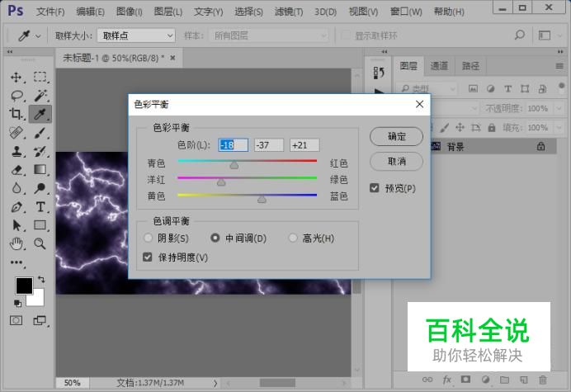Select the Gradient tool
Screen dimensions: 571x392
[40, 170]
